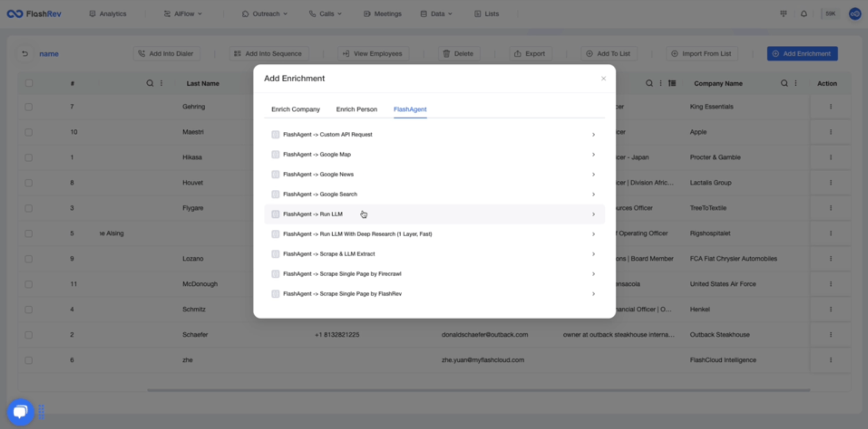The image size is (868, 429).
Task: Open action menu for FlashCloud Intelligence row
Action: tap(830, 360)
